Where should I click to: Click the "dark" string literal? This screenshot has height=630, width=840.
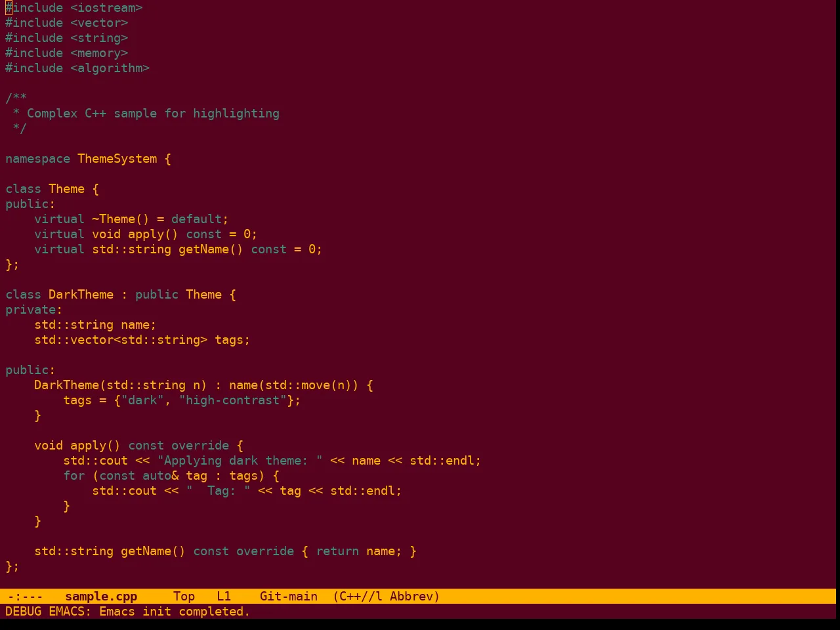142,400
